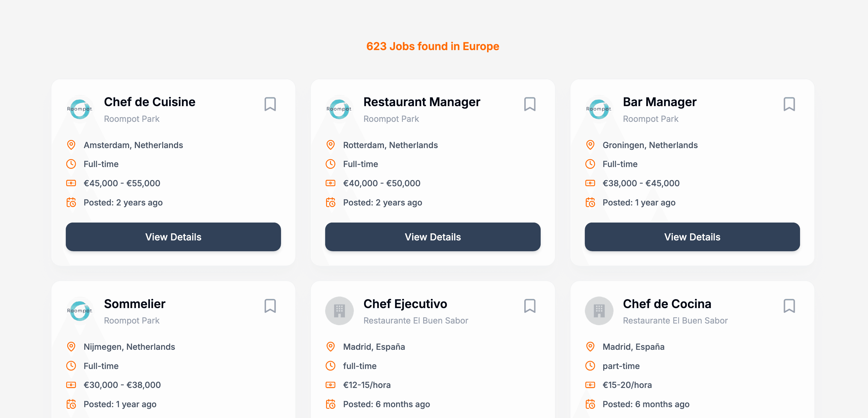Viewport: 868px width, 418px height.
Task: Open View Details for Restaurant Manager
Action: click(433, 237)
